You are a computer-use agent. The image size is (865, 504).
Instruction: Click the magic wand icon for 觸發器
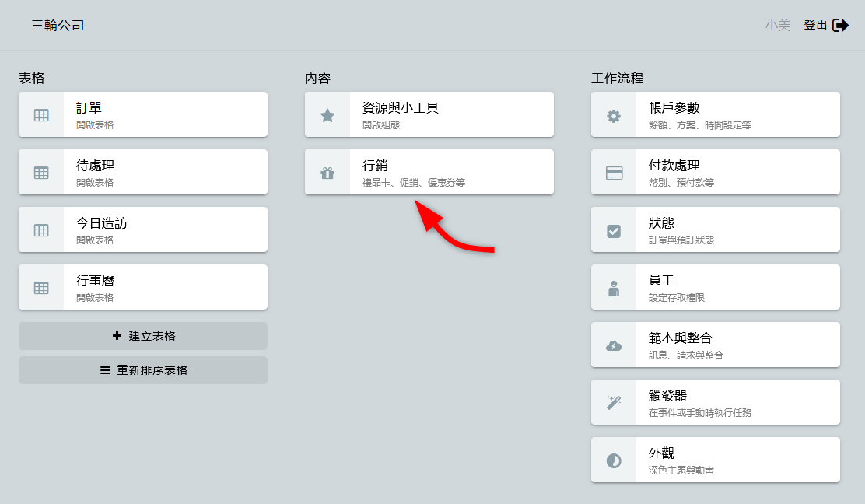point(614,403)
